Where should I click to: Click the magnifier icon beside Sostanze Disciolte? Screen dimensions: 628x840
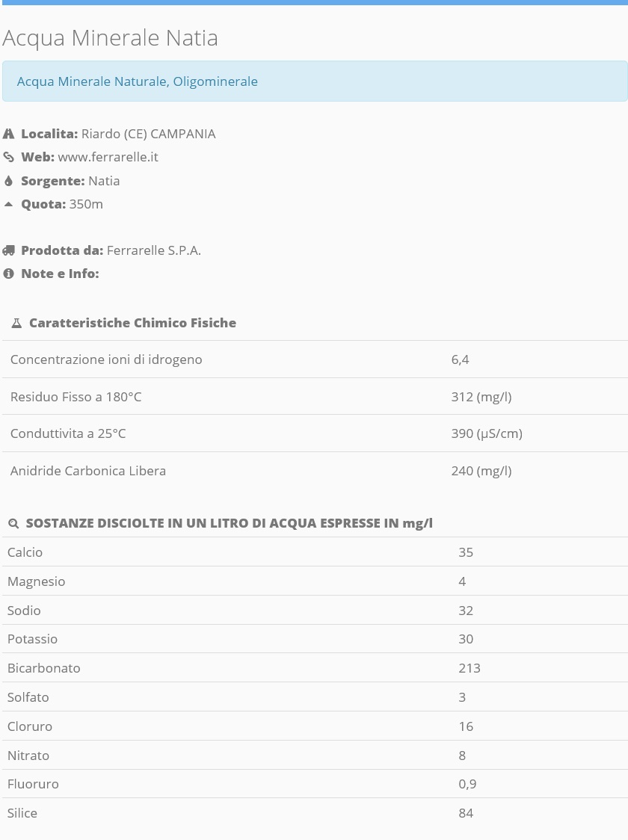[14, 523]
